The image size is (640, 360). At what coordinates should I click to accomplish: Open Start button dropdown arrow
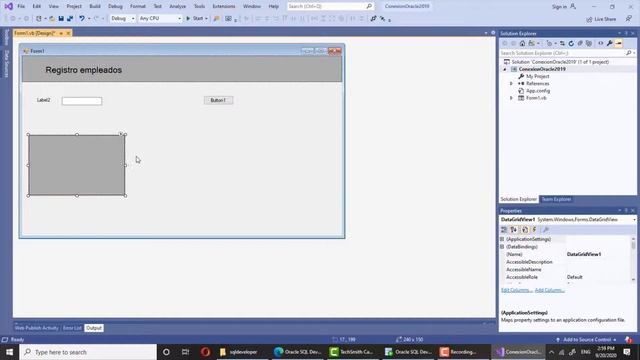(x=206, y=19)
